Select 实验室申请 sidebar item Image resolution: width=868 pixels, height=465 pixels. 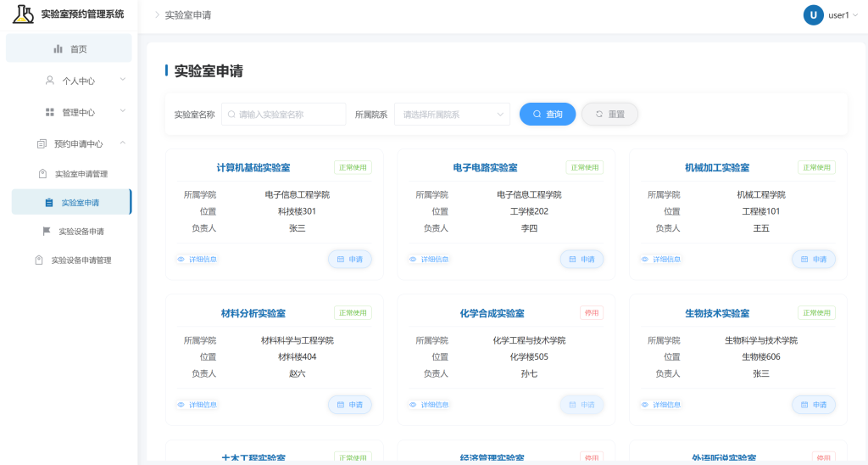[x=72, y=202]
